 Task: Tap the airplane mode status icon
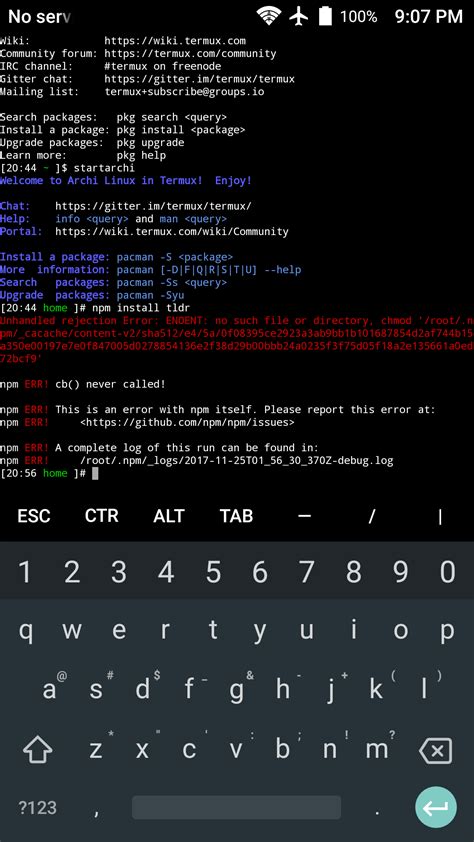click(298, 16)
